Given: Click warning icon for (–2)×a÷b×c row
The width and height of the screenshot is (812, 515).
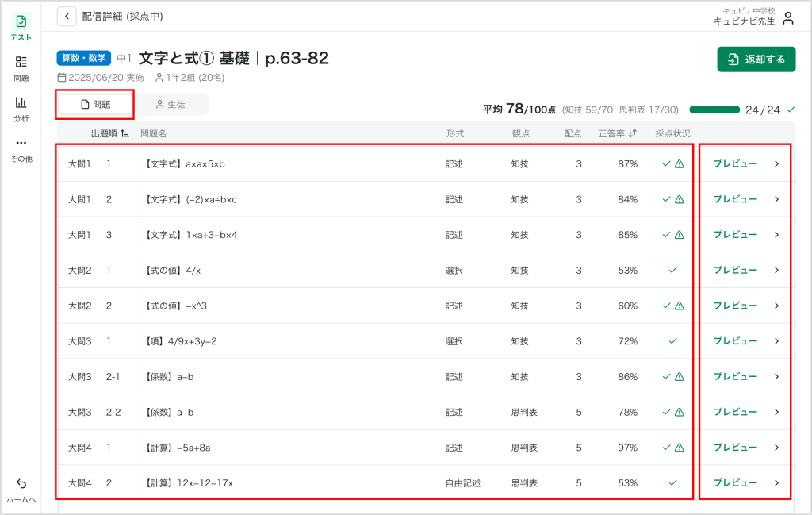Looking at the screenshot, I should point(680,199).
